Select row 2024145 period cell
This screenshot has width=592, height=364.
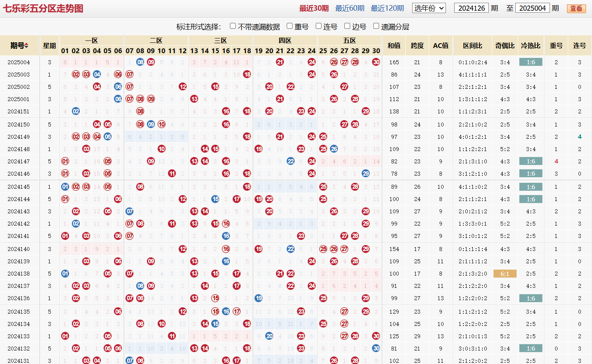pyautogui.click(x=19, y=187)
